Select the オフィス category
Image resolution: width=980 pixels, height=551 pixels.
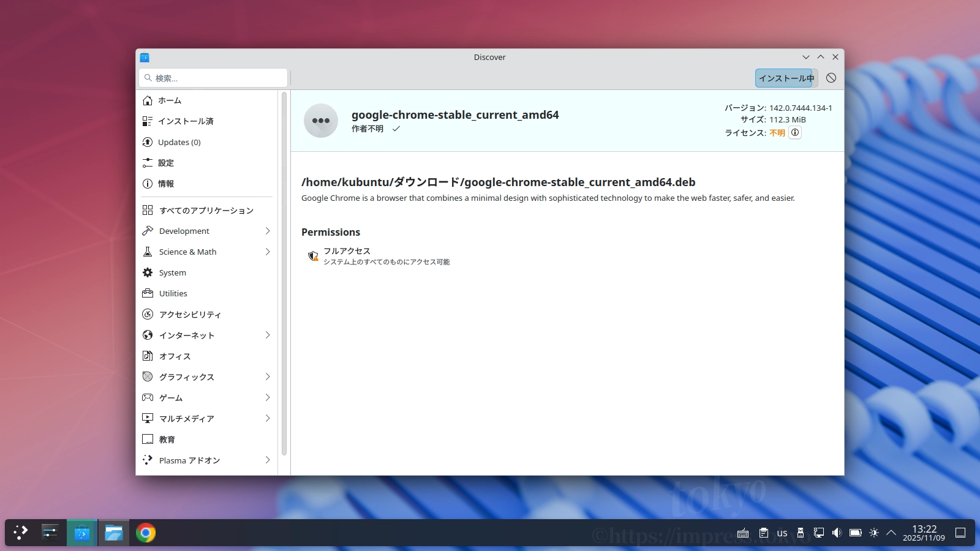207,356
